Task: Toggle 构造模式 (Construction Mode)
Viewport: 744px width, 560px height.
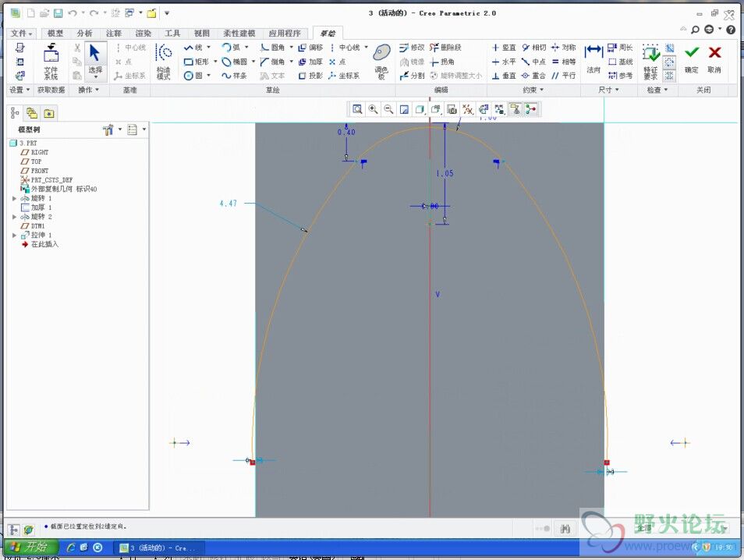Action: click(x=163, y=61)
